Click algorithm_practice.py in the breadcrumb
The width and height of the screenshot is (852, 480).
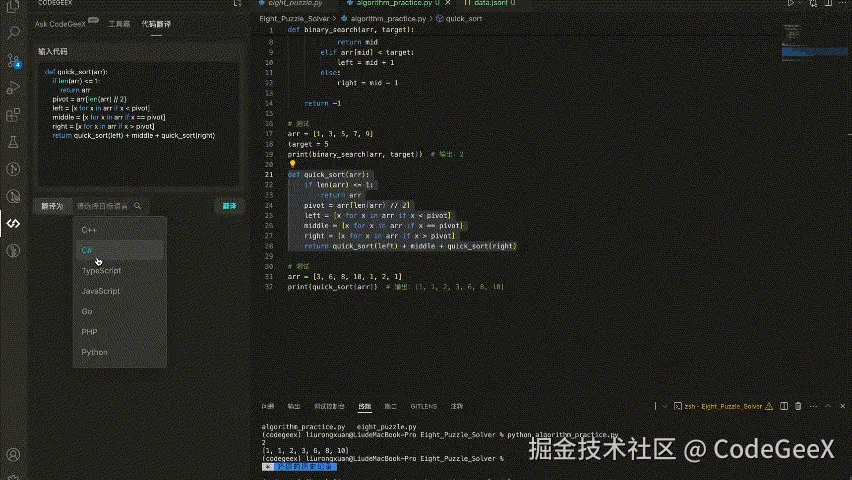(x=388, y=18)
